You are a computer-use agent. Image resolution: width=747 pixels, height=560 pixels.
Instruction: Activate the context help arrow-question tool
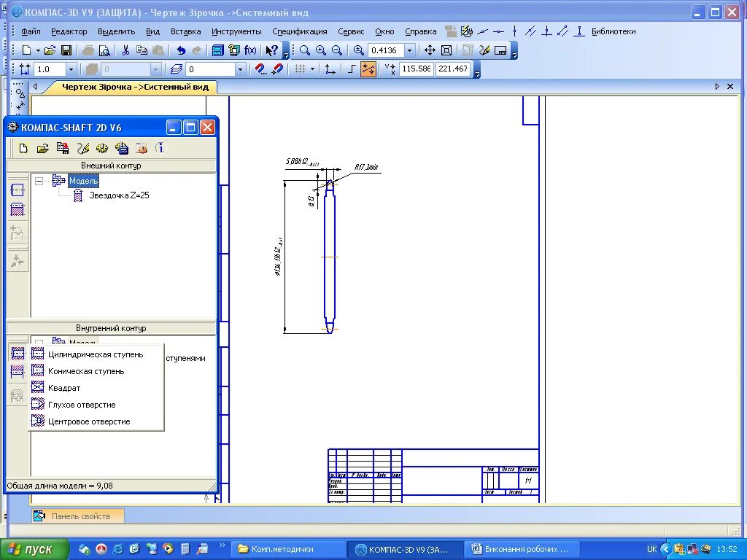pos(271,50)
